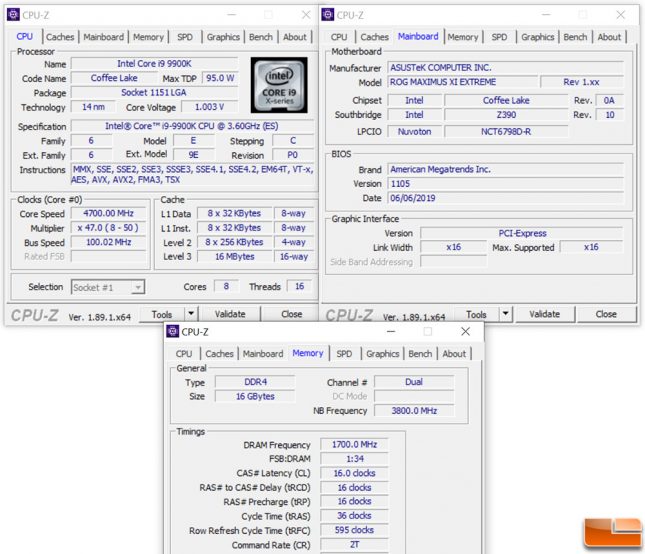Viewport: 645px width, 554px height.
Task: Select the active Mainboard tab in Mainboard window
Action: click(418, 37)
